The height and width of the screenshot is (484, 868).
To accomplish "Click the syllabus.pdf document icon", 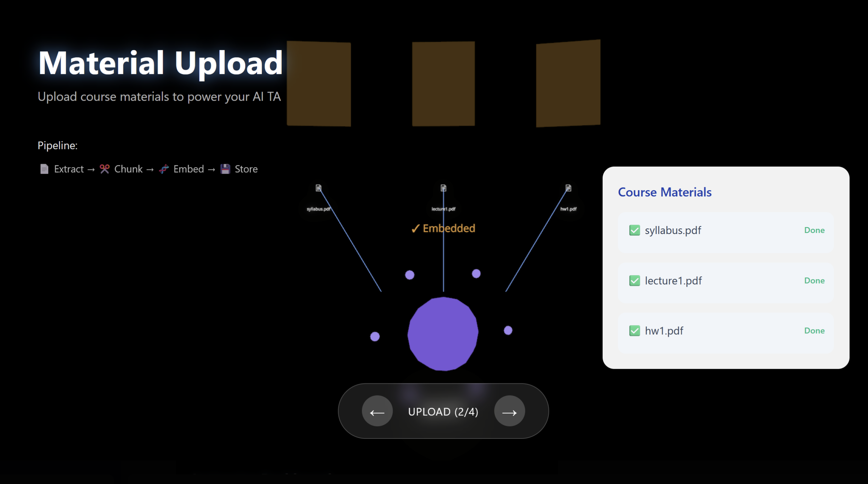I will tap(318, 188).
